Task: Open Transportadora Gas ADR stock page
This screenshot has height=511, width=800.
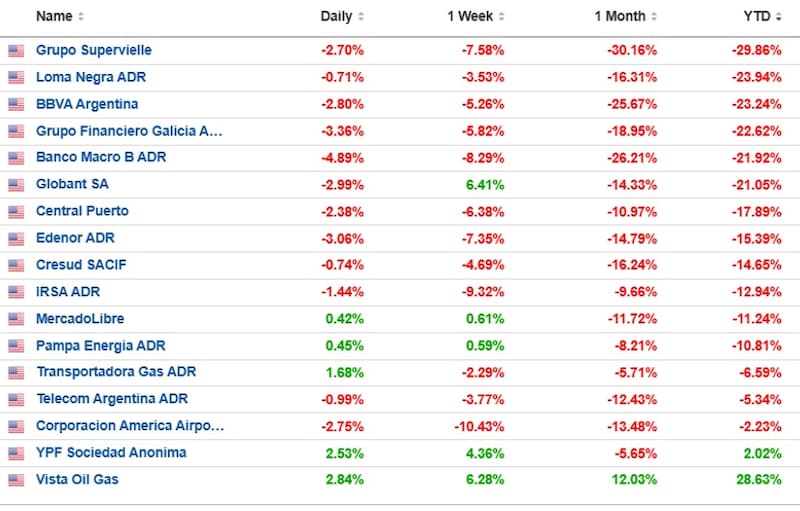Action: coord(116,372)
